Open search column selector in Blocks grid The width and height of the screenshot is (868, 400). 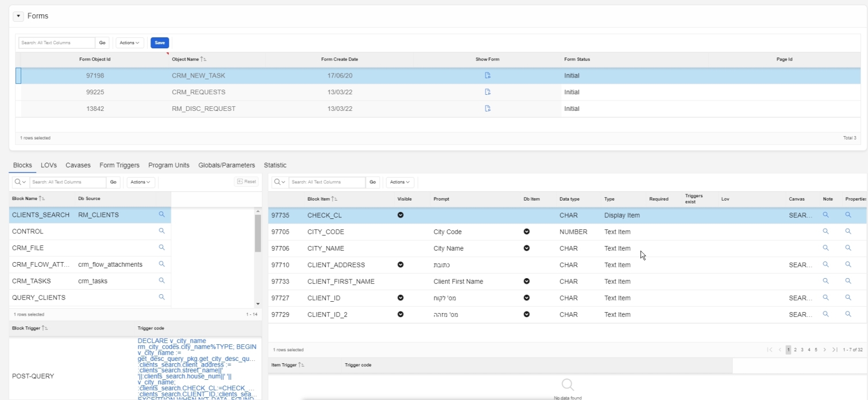click(20, 182)
